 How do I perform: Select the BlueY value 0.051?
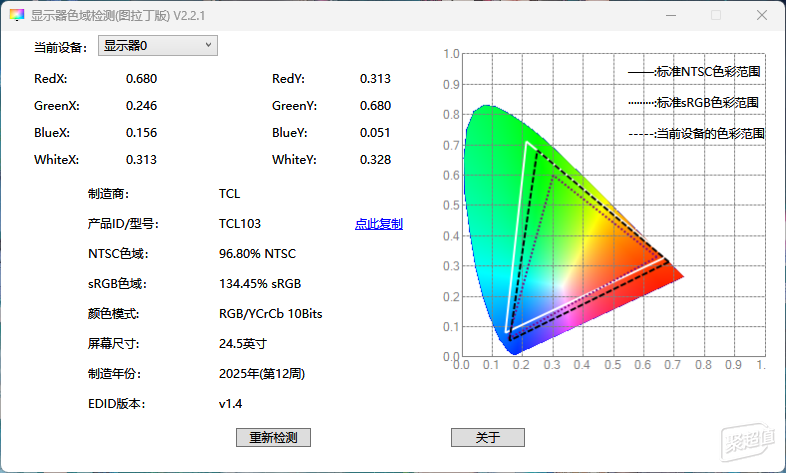point(375,133)
